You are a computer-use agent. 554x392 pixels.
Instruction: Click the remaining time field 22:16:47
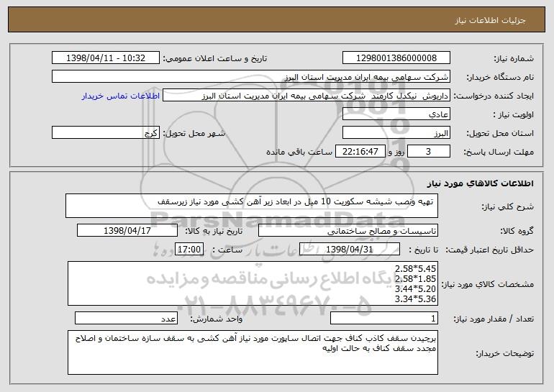360,151
